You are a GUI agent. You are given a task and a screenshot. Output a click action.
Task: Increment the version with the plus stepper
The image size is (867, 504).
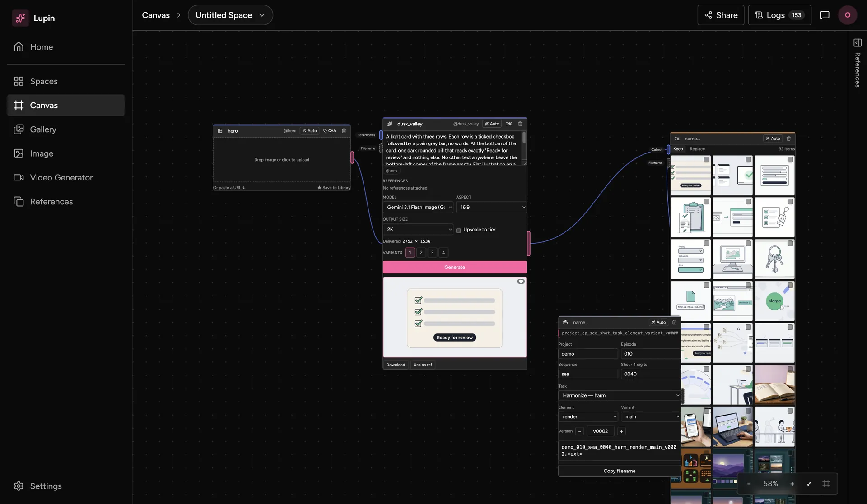coord(621,431)
